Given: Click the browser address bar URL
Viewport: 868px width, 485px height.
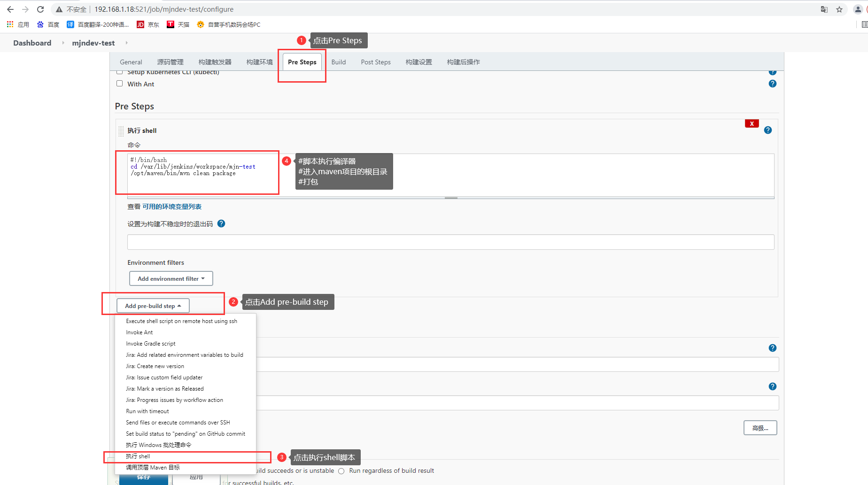Looking at the screenshot, I should 164,9.
